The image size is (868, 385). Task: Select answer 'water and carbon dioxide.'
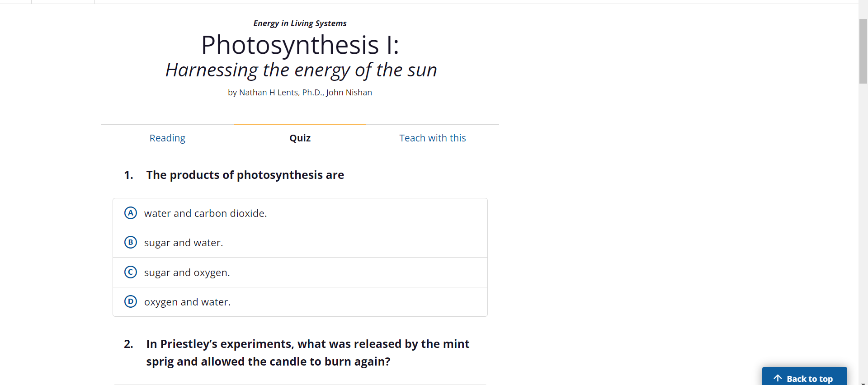click(205, 213)
